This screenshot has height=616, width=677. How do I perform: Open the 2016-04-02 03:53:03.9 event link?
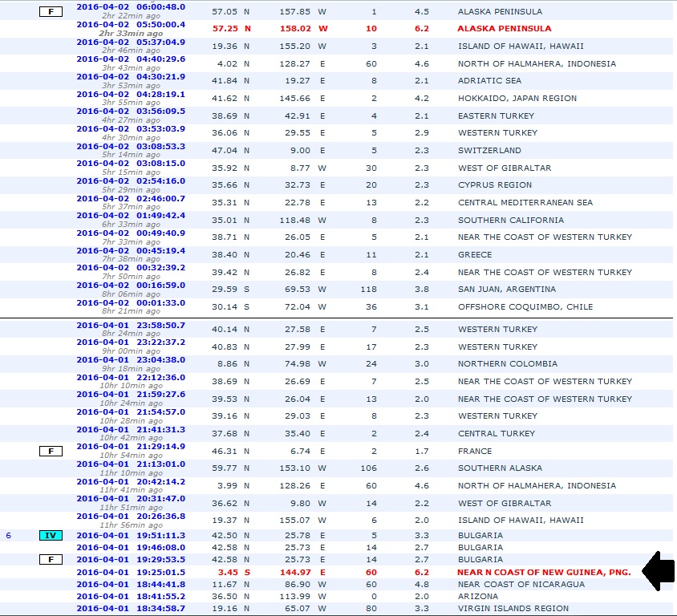coord(131,128)
